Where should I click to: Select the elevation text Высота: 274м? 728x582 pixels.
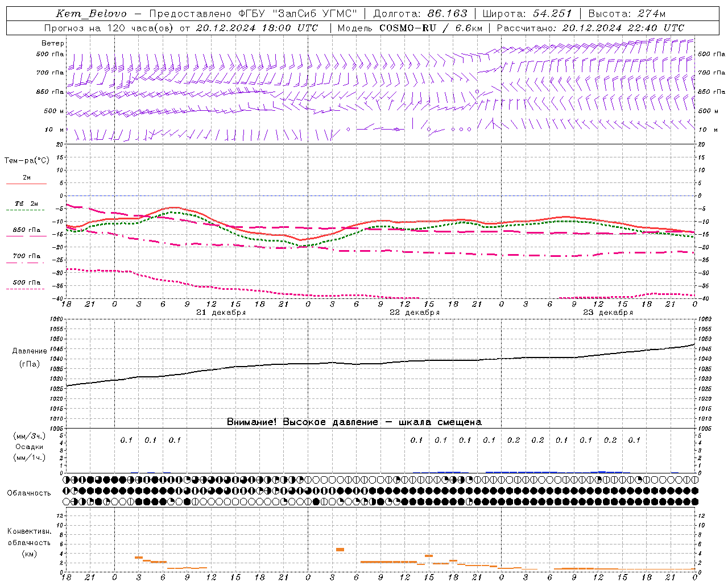pos(627,14)
